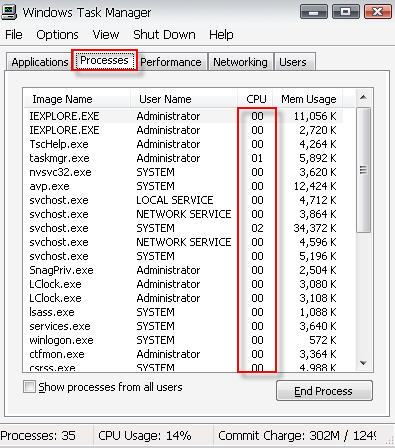Open the Help menu
The width and height of the screenshot is (395, 448).
click(x=221, y=35)
